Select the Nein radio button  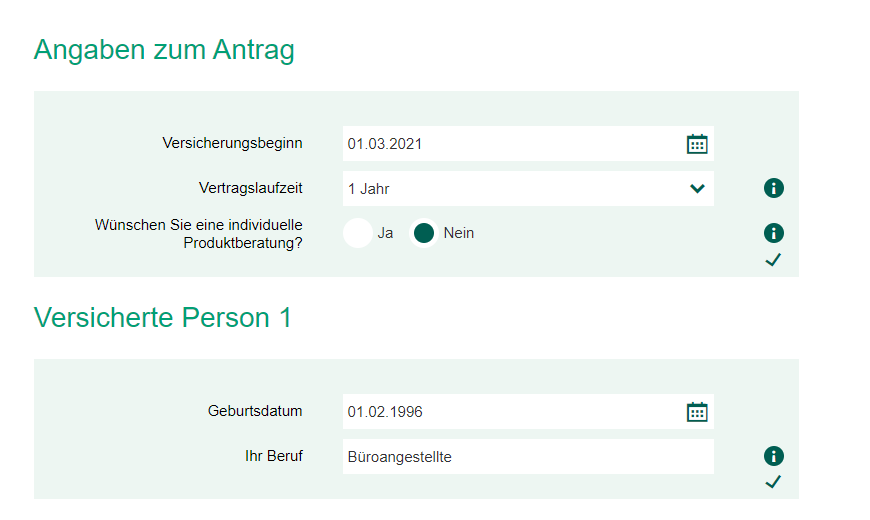point(424,233)
